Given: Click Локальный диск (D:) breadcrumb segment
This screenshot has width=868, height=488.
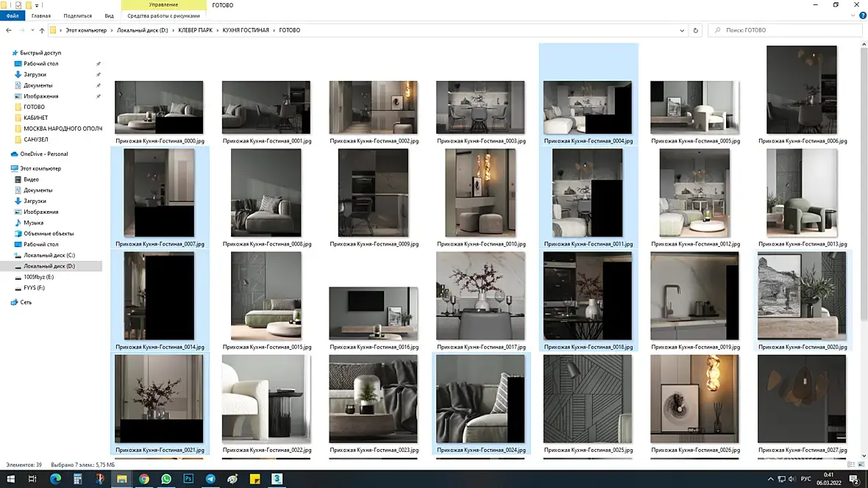Looking at the screenshot, I should 142,30.
